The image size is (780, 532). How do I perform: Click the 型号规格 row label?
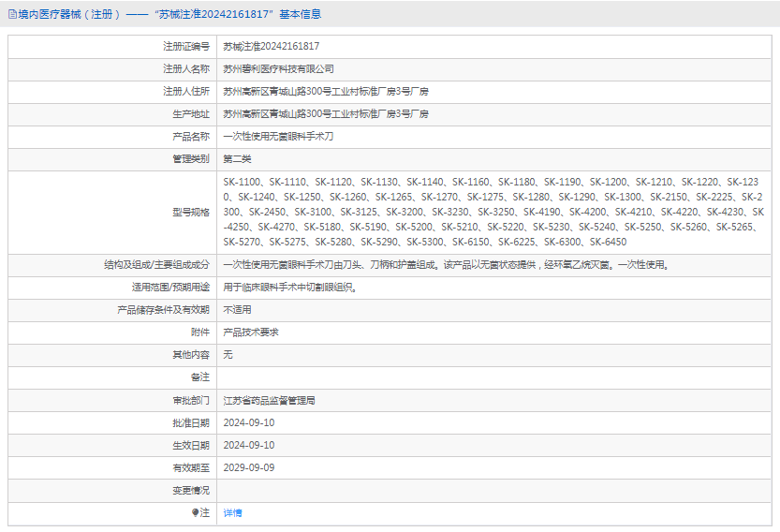coord(191,212)
